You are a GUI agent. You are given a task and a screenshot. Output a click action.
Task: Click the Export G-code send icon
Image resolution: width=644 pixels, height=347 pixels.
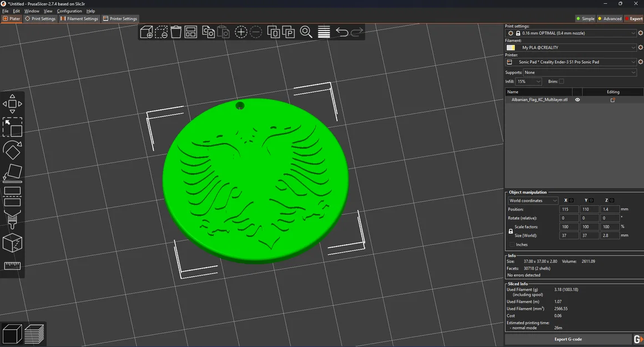tap(638, 339)
